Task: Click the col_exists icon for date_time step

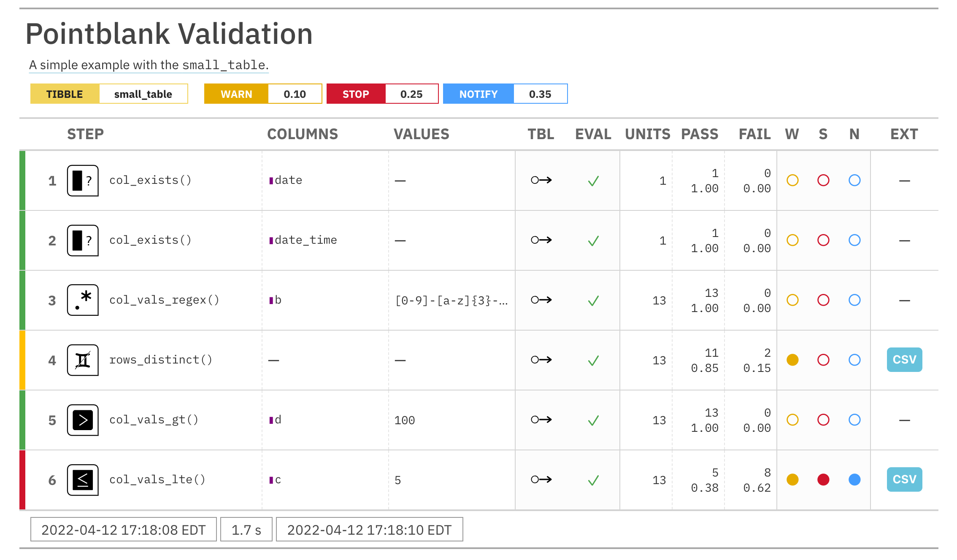Action: point(83,240)
